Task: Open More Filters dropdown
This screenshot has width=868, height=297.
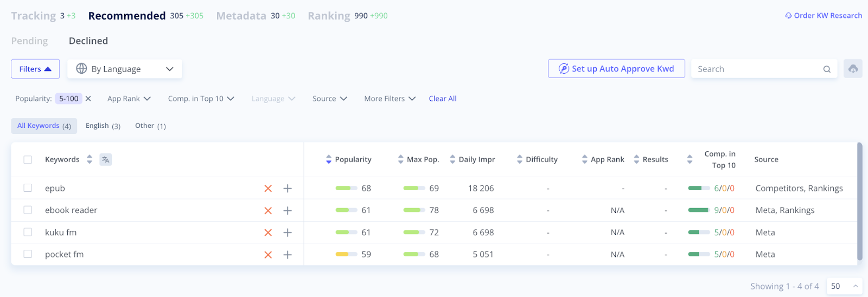Action: click(x=390, y=99)
